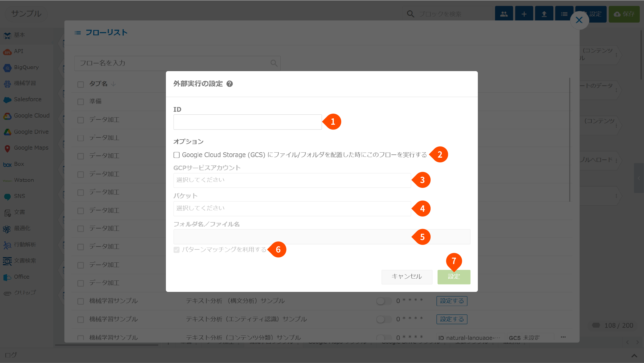
Task: Click the green 設定 button in dialog
Action: [x=454, y=277]
